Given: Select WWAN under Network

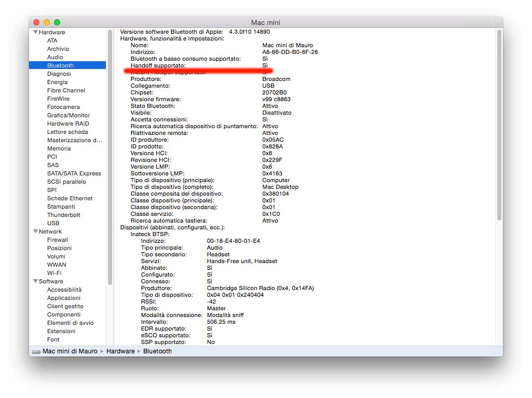Looking at the screenshot, I should click(x=57, y=265).
